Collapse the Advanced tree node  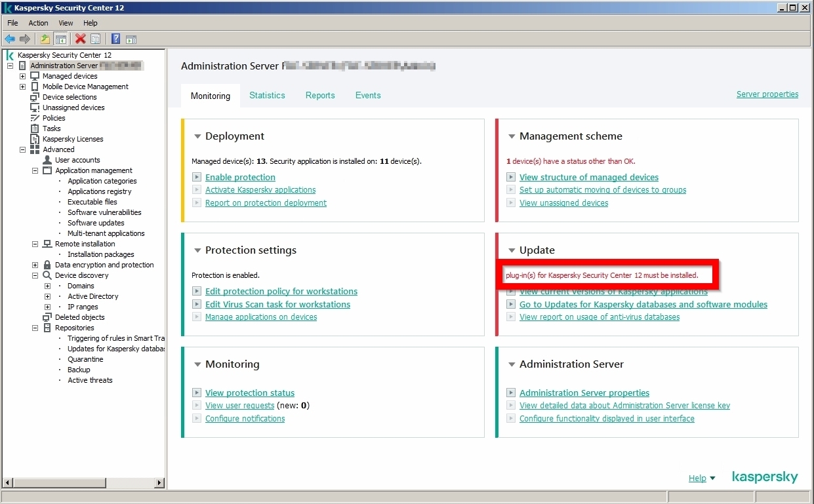click(22, 149)
